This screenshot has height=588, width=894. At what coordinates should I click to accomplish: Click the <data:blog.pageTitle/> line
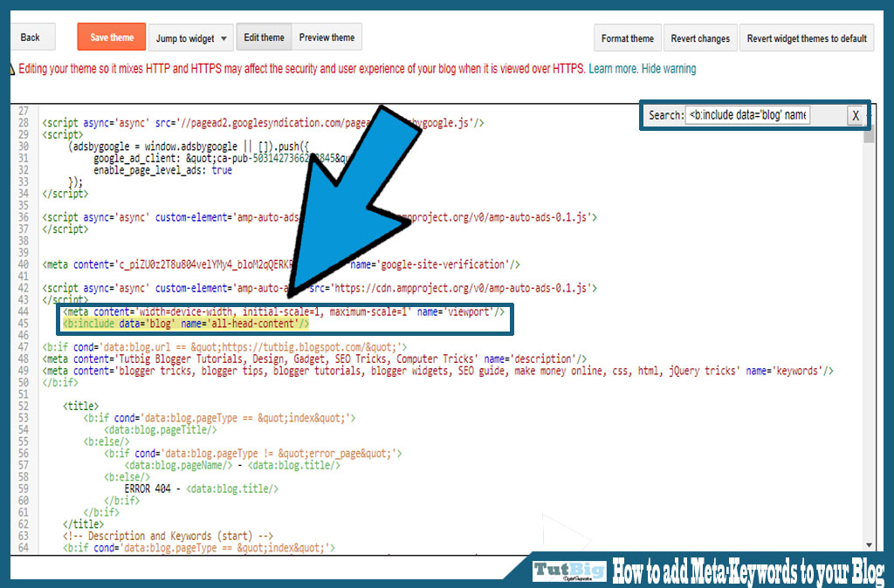[x=161, y=430]
